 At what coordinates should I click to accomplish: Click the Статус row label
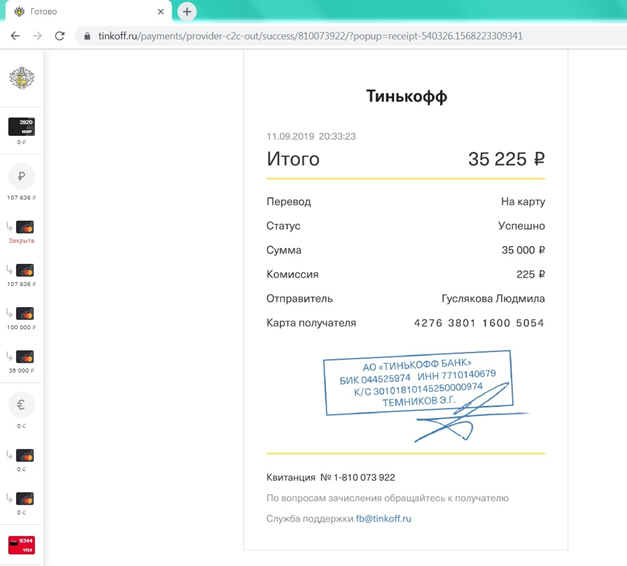pyautogui.click(x=284, y=226)
